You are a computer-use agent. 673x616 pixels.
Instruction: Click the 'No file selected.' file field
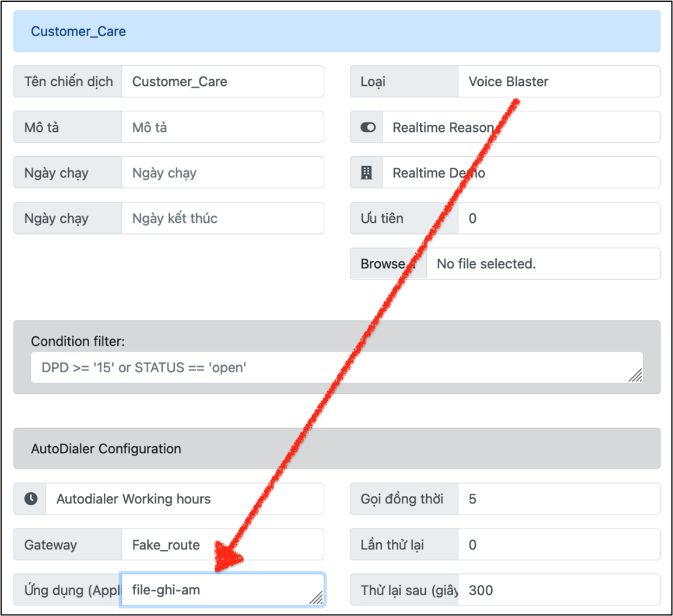[x=542, y=264]
